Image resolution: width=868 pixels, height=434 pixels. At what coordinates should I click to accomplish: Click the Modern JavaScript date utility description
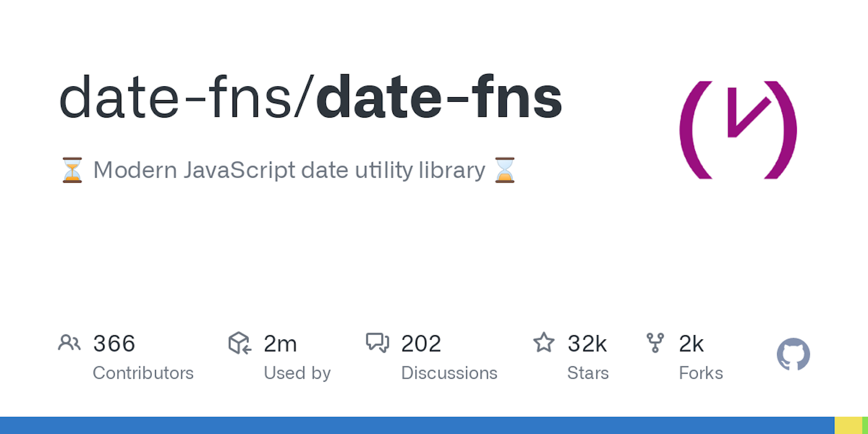(x=289, y=171)
